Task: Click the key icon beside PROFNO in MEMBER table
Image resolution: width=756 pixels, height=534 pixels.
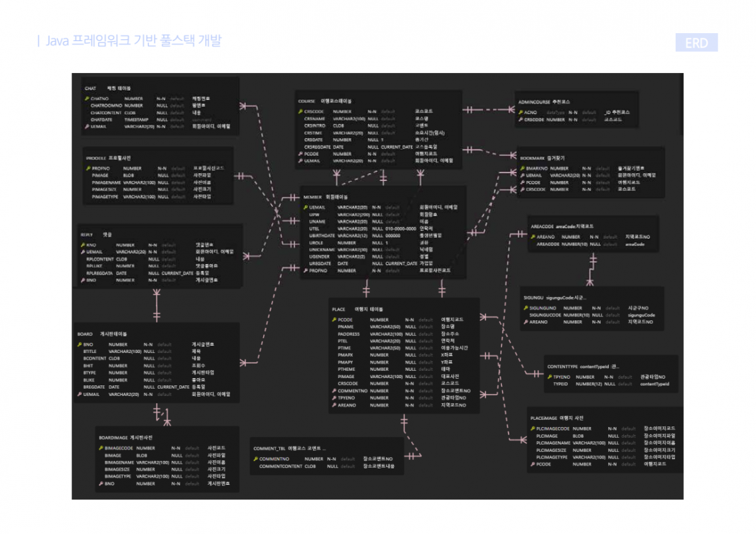Action: 305,271
